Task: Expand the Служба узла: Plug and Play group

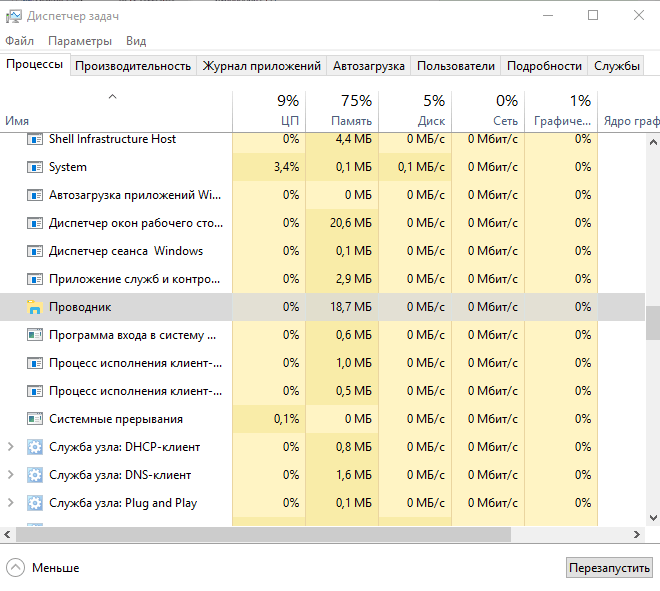Action: pyautogui.click(x=11, y=503)
